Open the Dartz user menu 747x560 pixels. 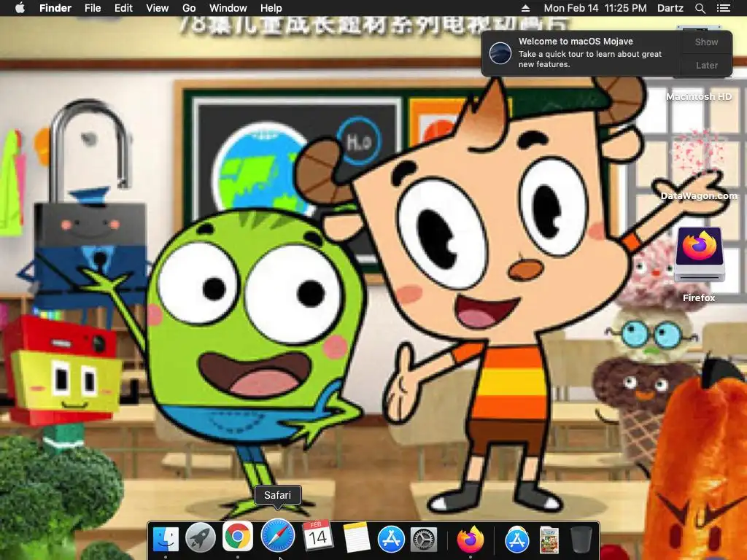pyautogui.click(x=670, y=8)
